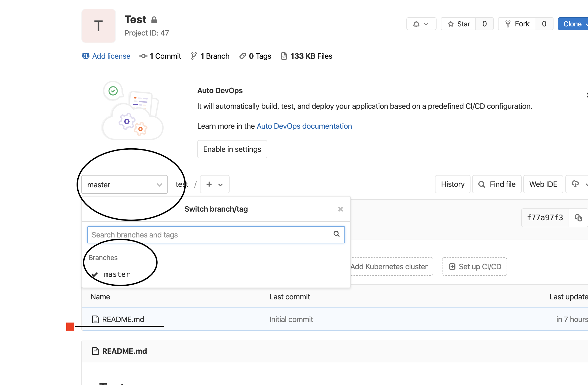The width and height of the screenshot is (588, 385).
Task: Click the Star button
Action: (x=459, y=24)
